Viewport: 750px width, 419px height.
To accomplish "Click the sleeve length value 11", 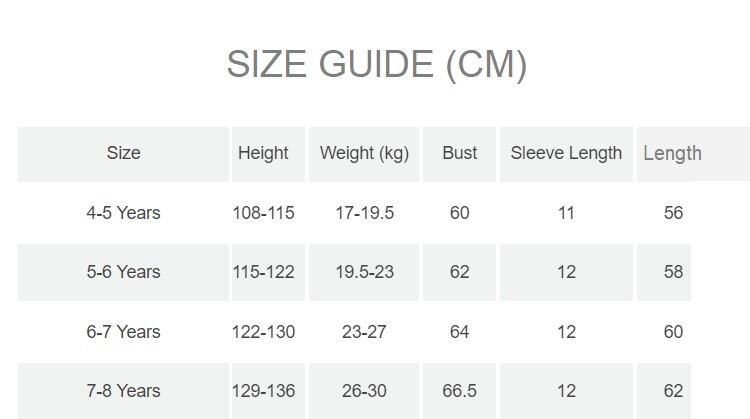I will pyautogui.click(x=566, y=213).
